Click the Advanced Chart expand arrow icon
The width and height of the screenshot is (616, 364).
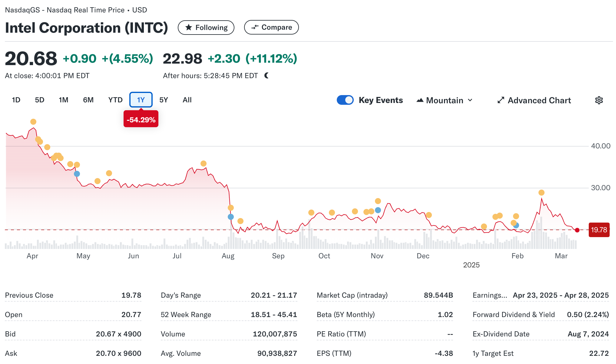pos(501,100)
